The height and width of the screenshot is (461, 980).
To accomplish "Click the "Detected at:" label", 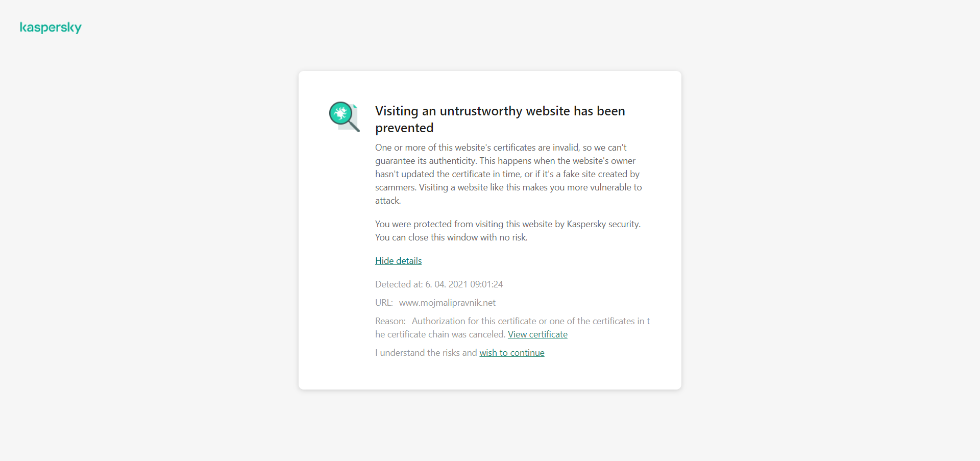I will pos(399,284).
